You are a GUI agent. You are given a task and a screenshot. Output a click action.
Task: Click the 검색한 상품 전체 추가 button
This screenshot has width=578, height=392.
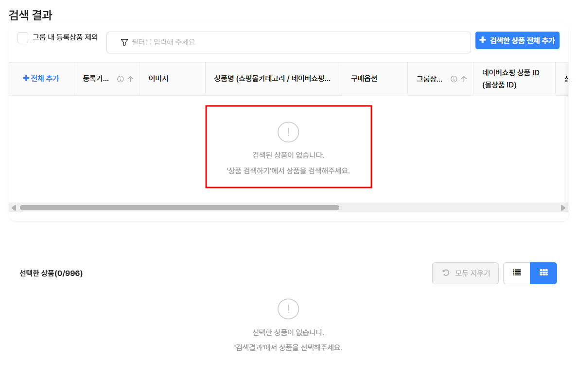[517, 40]
